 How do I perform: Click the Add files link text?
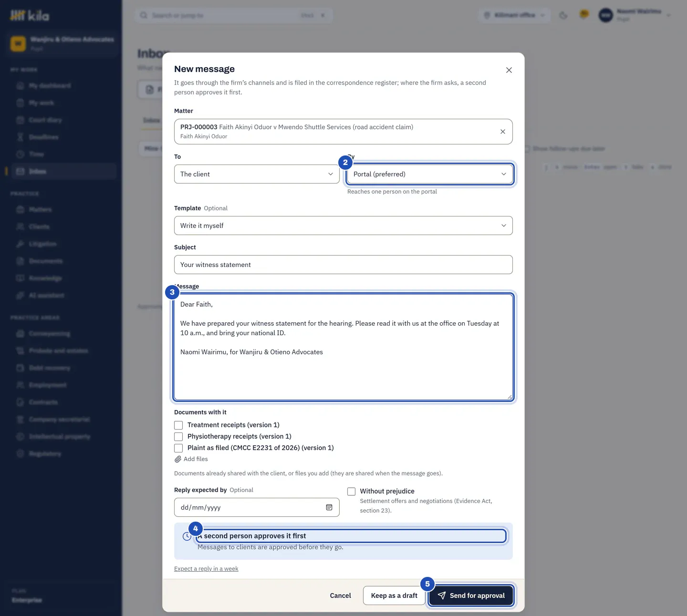(196, 459)
